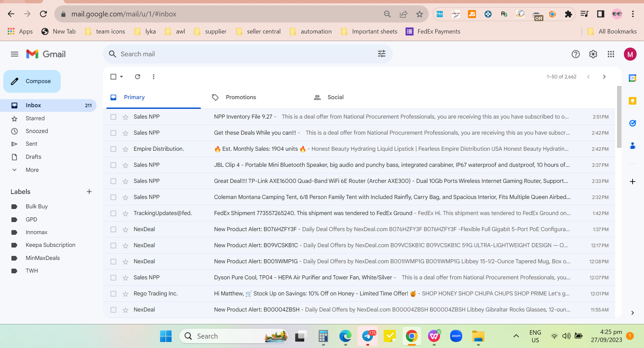Open Telegram from taskbar
Viewport: 644px width, 348px height.
pos(368,336)
